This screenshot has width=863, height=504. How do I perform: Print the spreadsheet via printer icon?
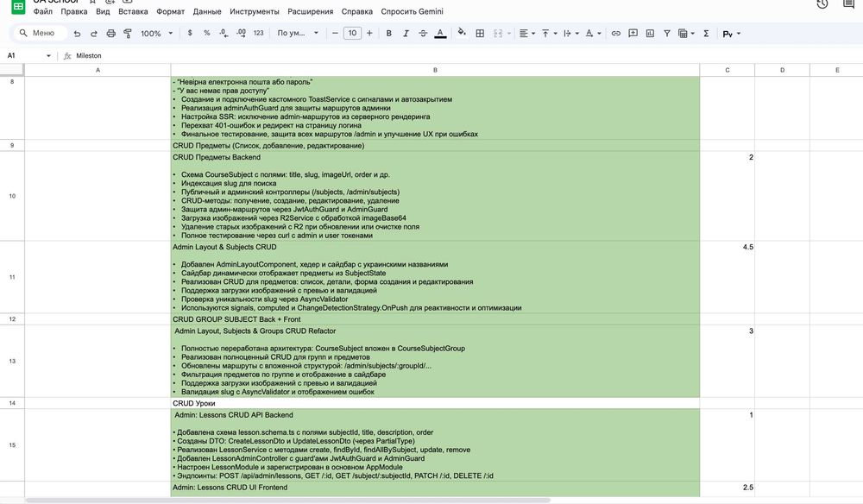click(111, 34)
